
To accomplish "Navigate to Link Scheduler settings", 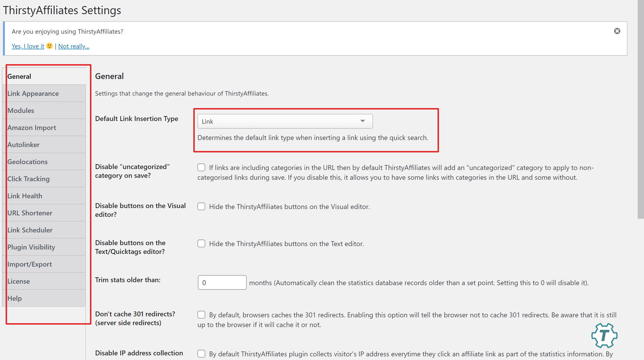I will click(x=29, y=230).
